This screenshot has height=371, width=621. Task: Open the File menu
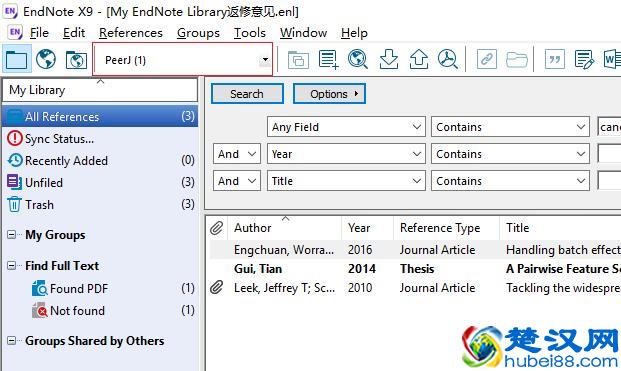39,33
